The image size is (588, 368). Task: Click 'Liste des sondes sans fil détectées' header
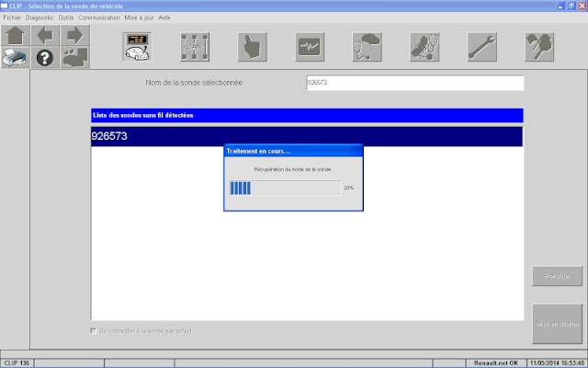pyautogui.click(x=307, y=115)
